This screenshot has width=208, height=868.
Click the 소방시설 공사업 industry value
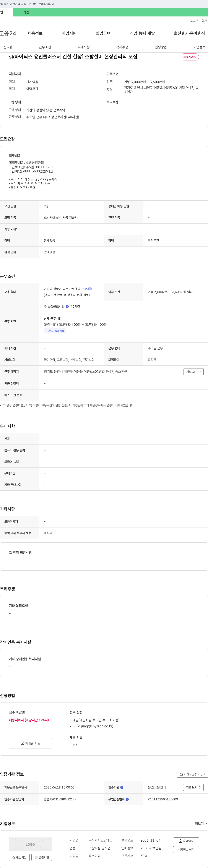(99, 848)
